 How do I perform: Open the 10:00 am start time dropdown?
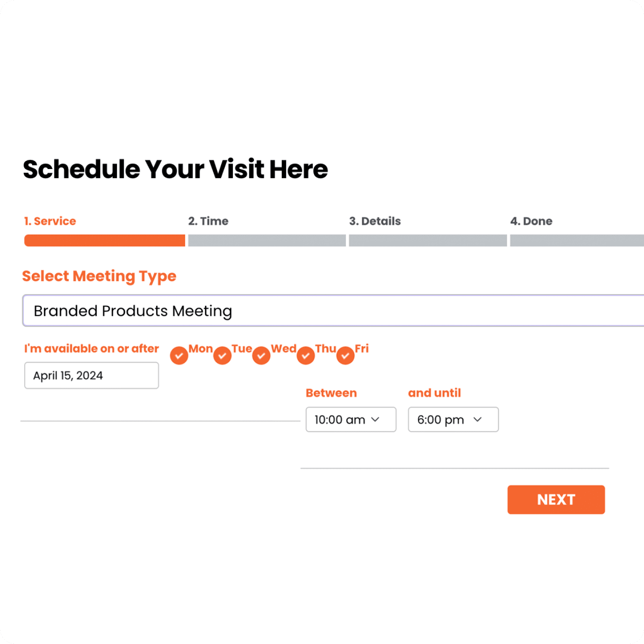(350, 420)
